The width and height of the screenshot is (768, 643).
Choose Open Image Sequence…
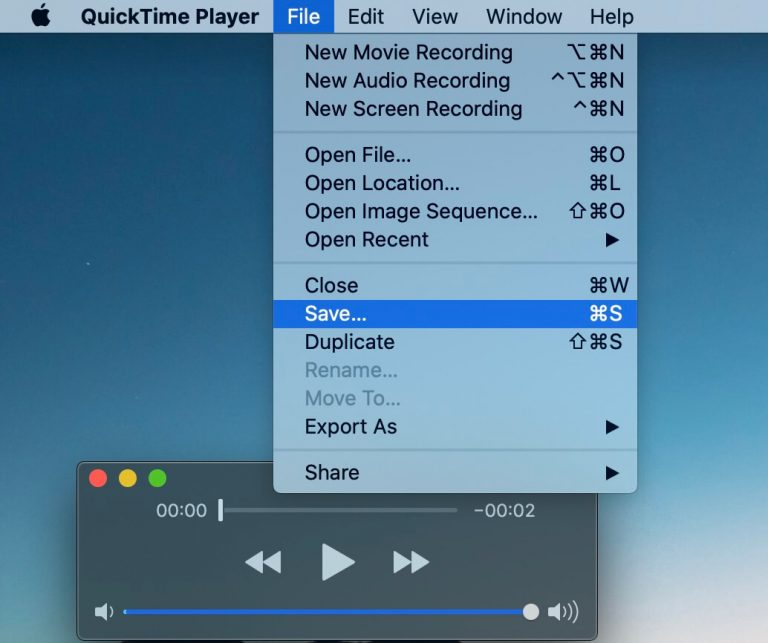455,212
